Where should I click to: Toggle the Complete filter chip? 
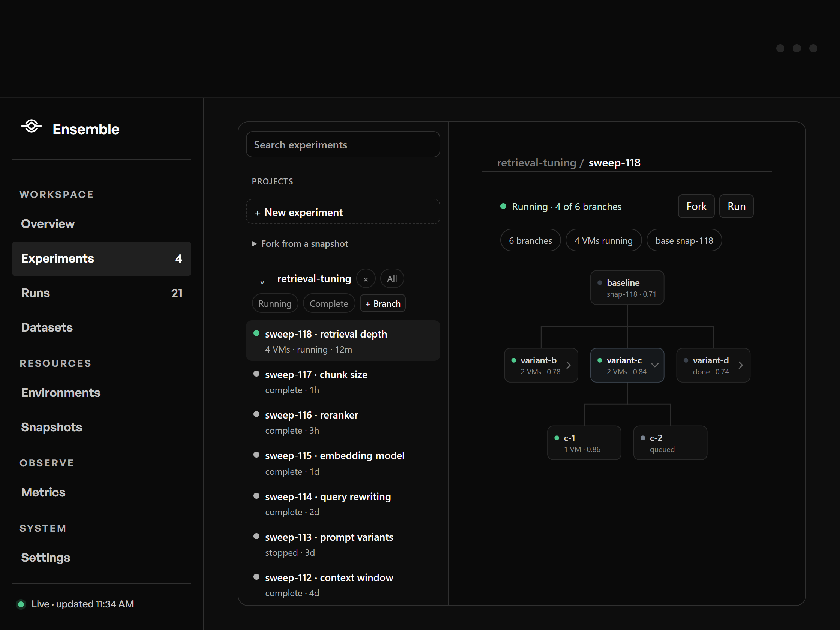pyautogui.click(x=329, y=304)
